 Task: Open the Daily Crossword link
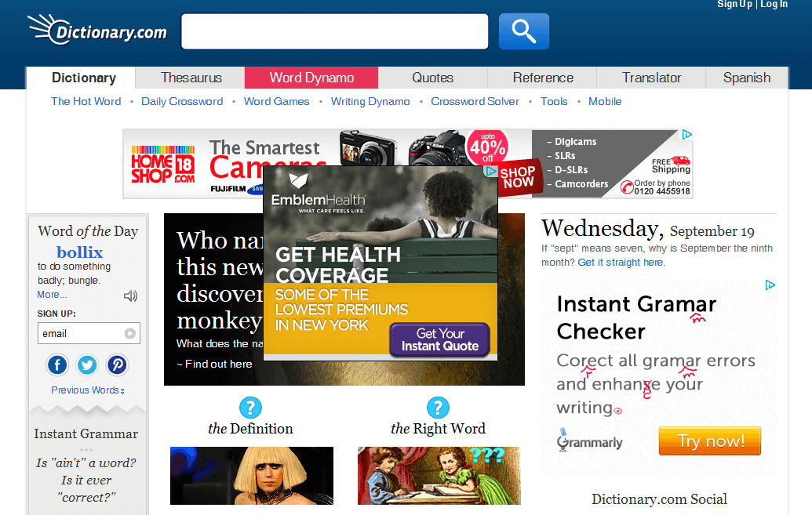click(x=182, y=101)
